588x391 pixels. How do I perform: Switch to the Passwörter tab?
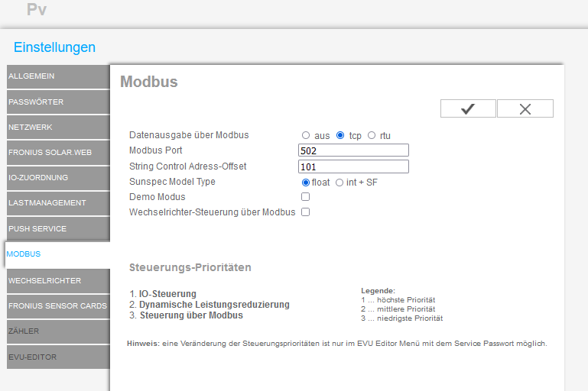(58, 102)
